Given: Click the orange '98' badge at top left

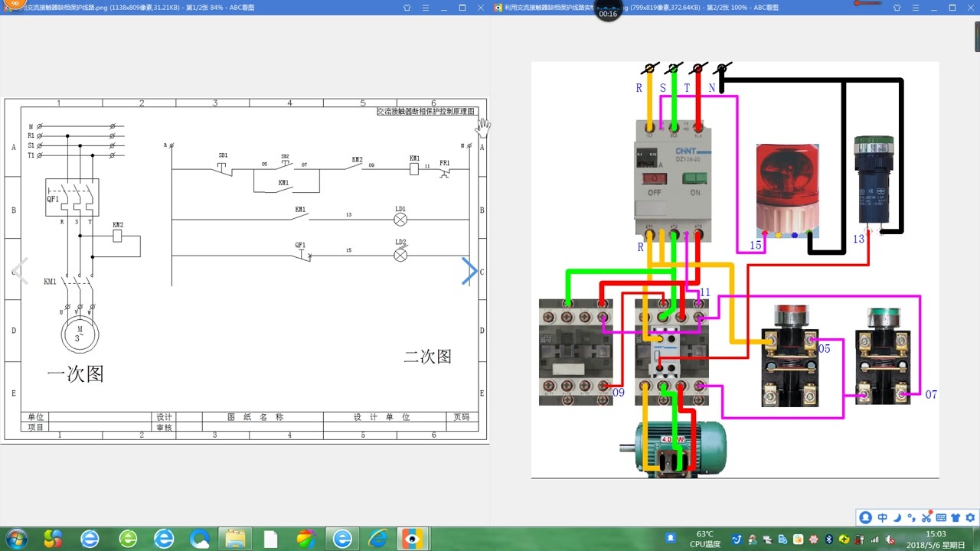Looking at the screenshot, I should tap(13, 5).
